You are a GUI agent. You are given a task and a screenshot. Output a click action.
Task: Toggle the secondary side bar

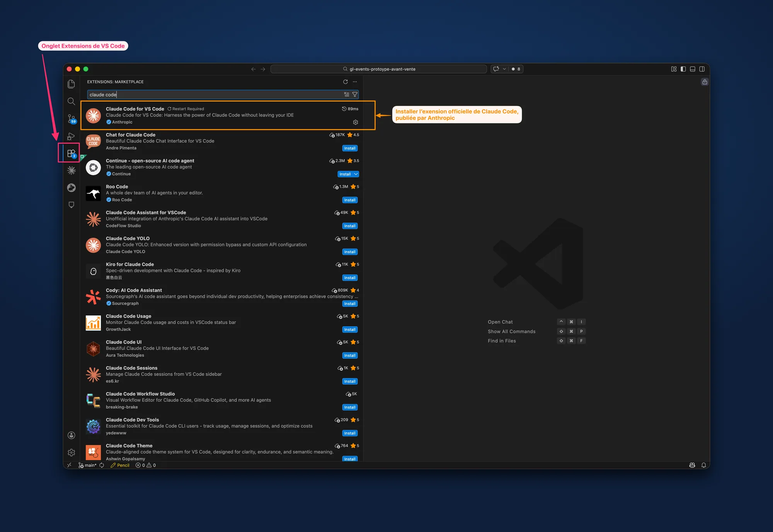(x=702, y=69)
